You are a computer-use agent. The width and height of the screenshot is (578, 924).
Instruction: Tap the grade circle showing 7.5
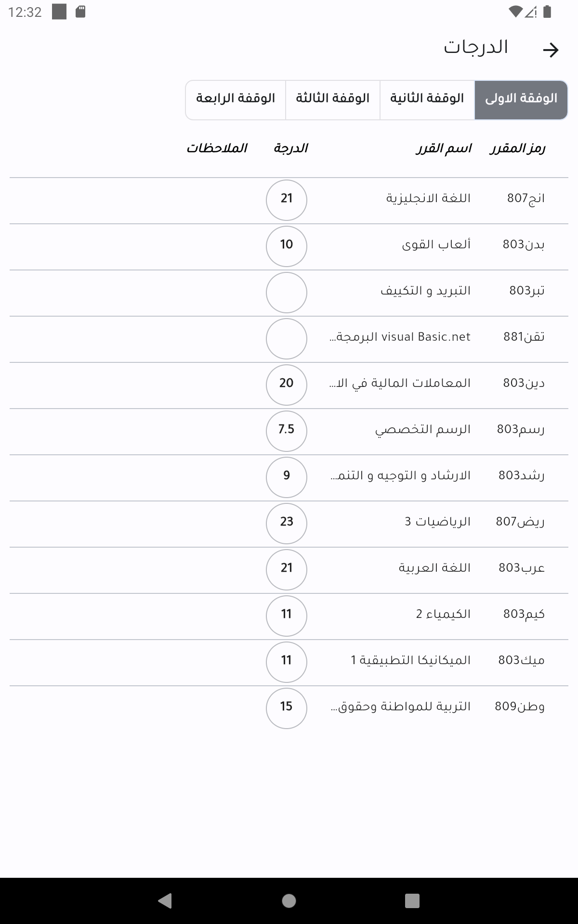[286, 430]
